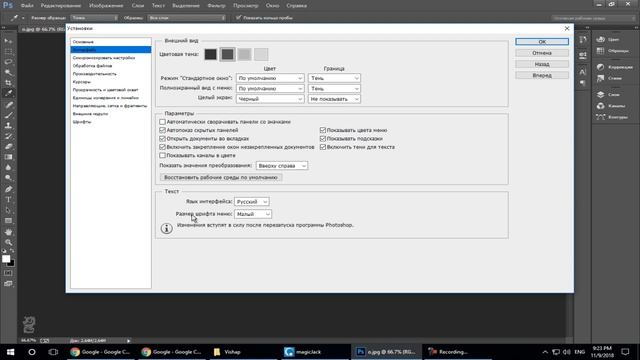
Task: Toggle 'Включить закрепление окон незакрепленных документов' checkbox
Action: (162, 147)
